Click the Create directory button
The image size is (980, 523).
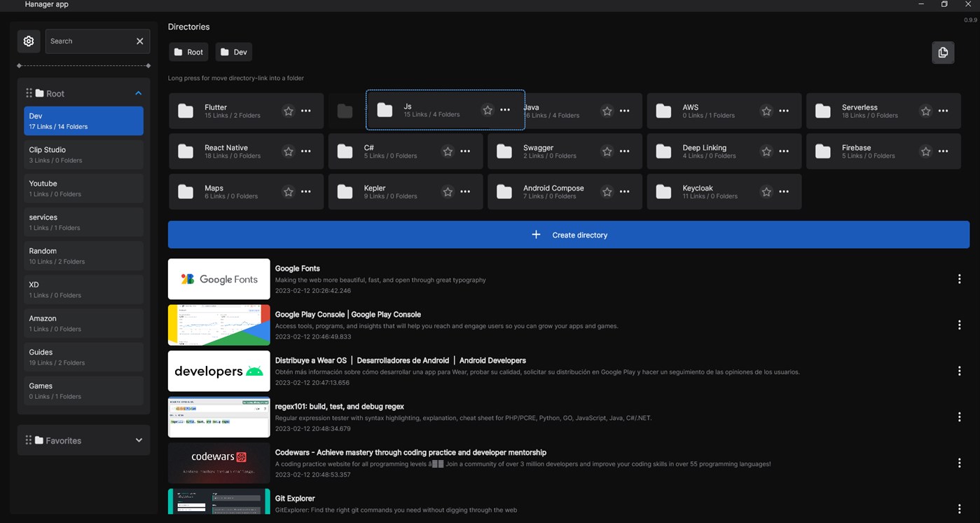(x=569, y=235)
